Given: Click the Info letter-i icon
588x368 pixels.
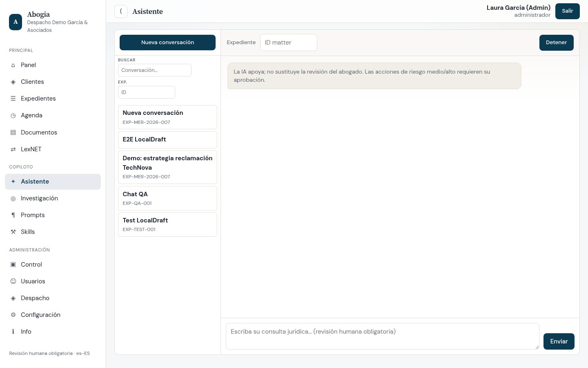Looking at the screenshot, I should [x=13, y=332].
